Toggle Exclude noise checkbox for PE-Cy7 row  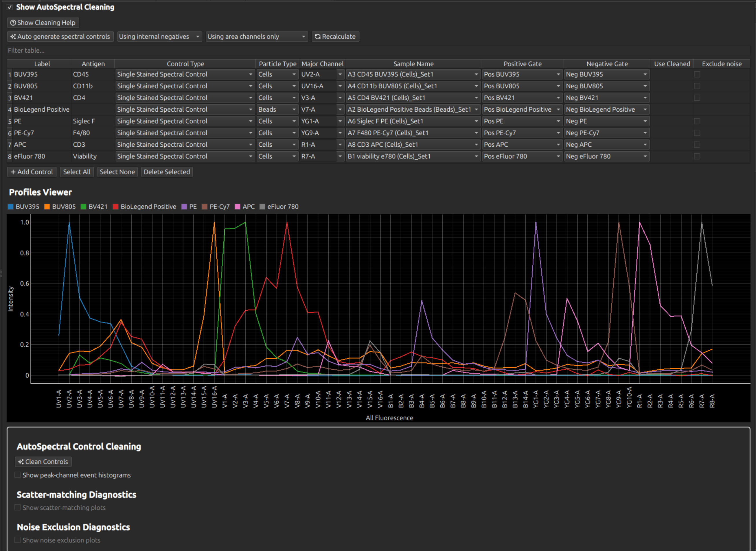tap(697, 133)
